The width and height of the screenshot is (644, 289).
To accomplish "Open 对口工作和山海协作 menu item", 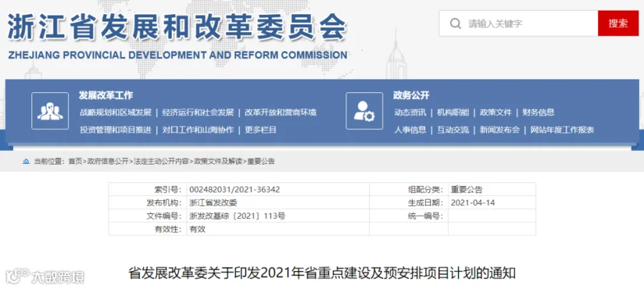I will (x=198, y=130).
